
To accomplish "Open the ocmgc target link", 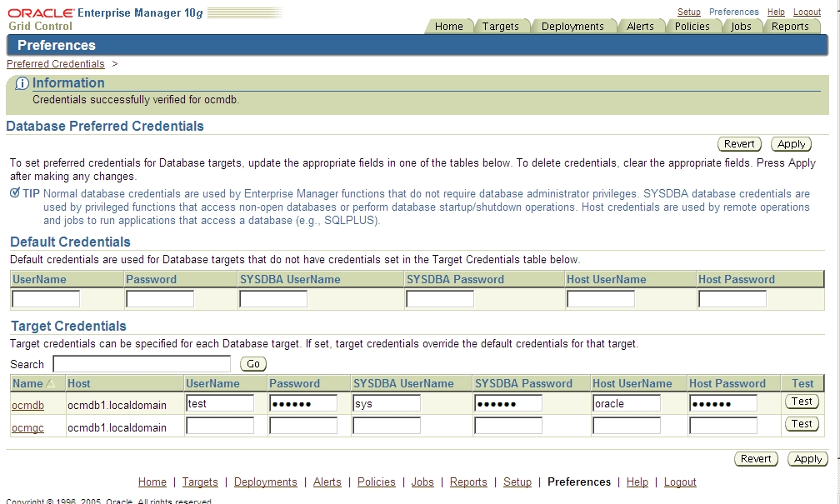I will 27,428.
